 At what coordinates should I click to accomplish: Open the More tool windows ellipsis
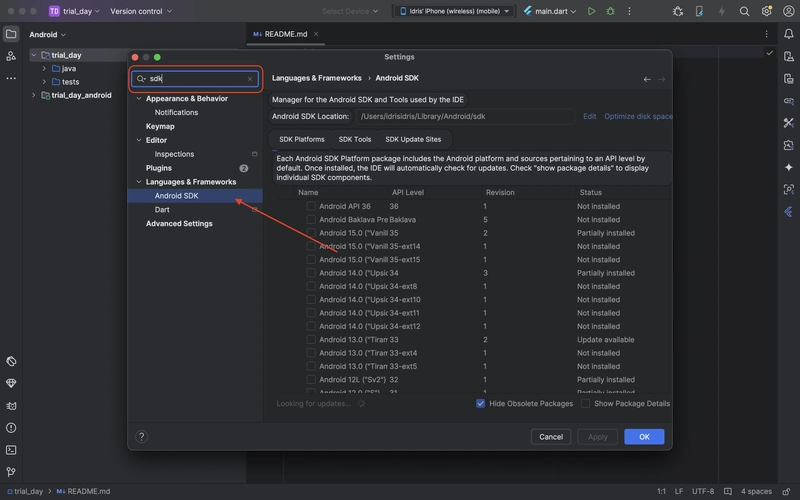coord(11,78)
